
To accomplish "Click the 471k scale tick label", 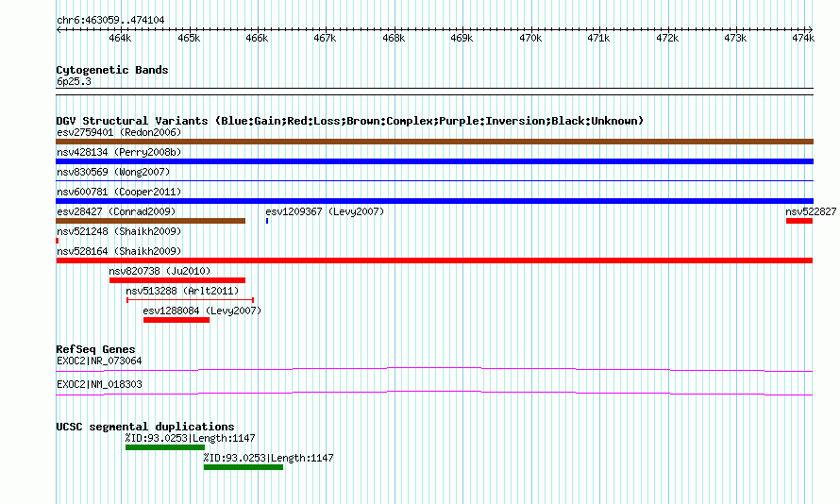I will click(598, 38).
